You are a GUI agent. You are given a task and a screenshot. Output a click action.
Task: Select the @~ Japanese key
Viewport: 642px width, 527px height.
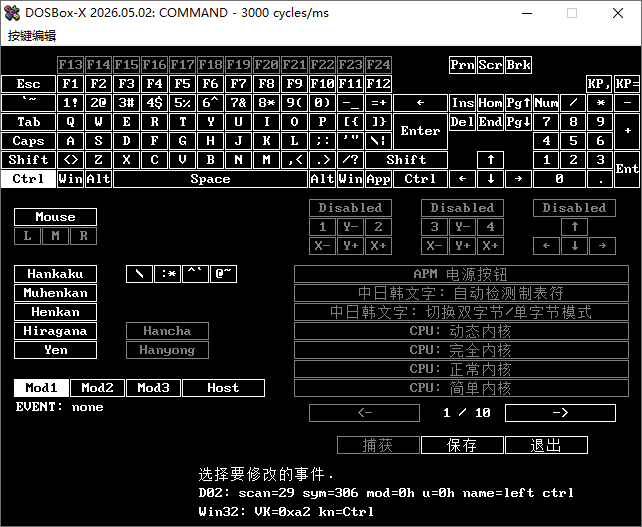[x=224, y=274]
